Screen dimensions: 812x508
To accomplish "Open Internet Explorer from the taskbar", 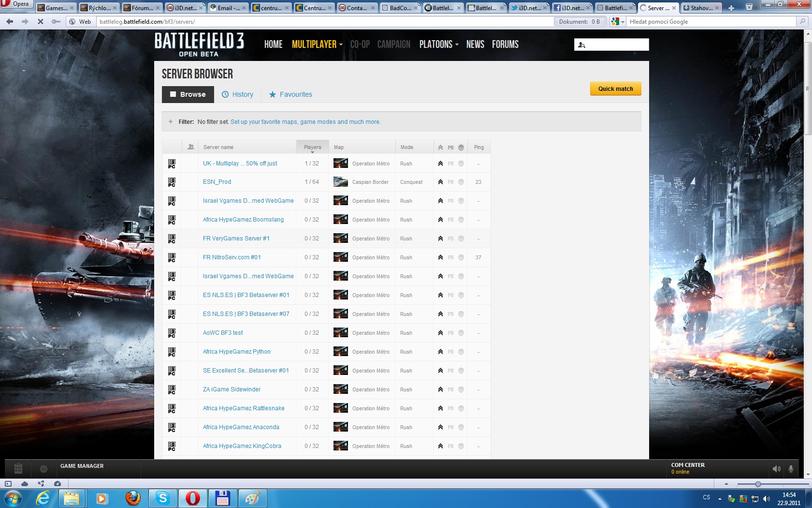I will 43,498.
